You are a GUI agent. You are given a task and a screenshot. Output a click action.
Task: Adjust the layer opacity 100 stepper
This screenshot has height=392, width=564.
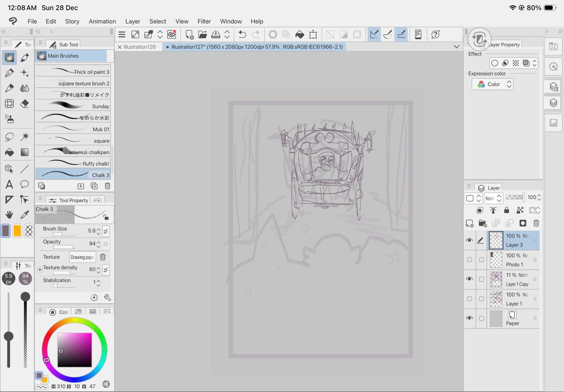click(540, 198)
